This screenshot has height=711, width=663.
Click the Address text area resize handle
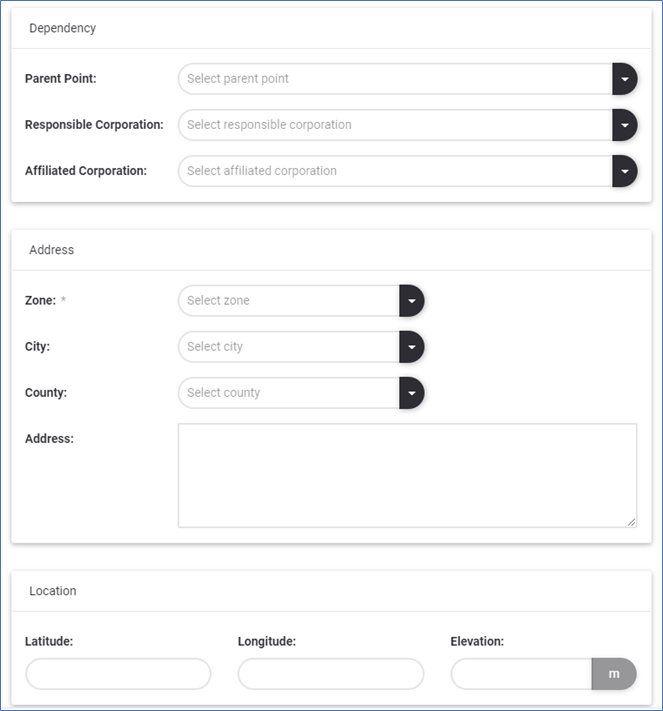pos(632,522)
